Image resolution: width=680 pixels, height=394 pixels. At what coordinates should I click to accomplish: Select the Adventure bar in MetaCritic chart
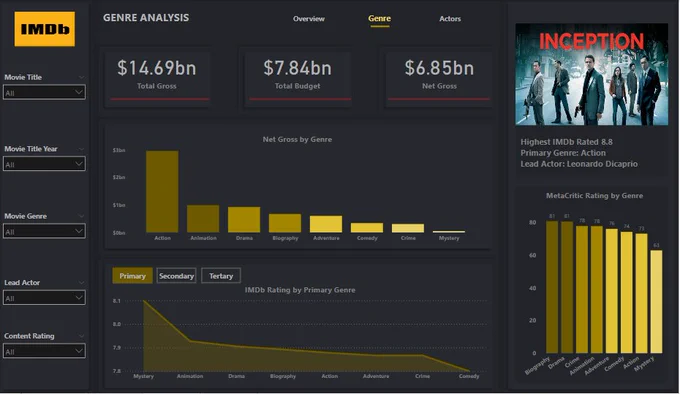coord(611,291)
